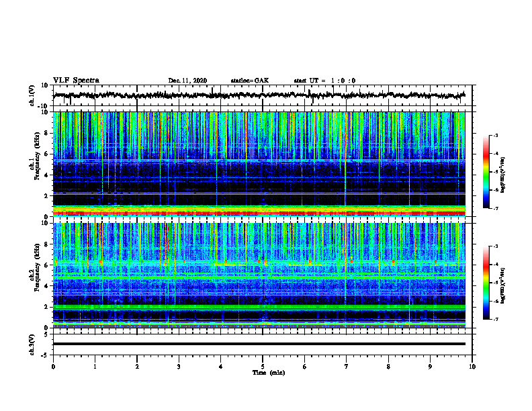Click time axis tick label "2"

[137, 367]
